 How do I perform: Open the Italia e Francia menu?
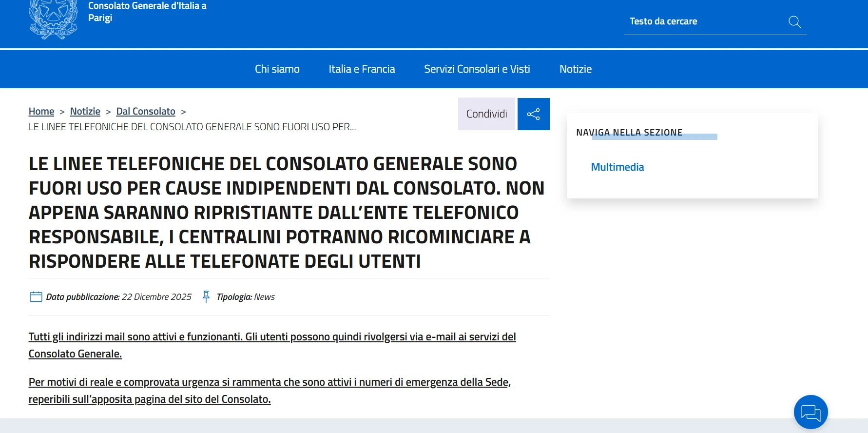362,69
